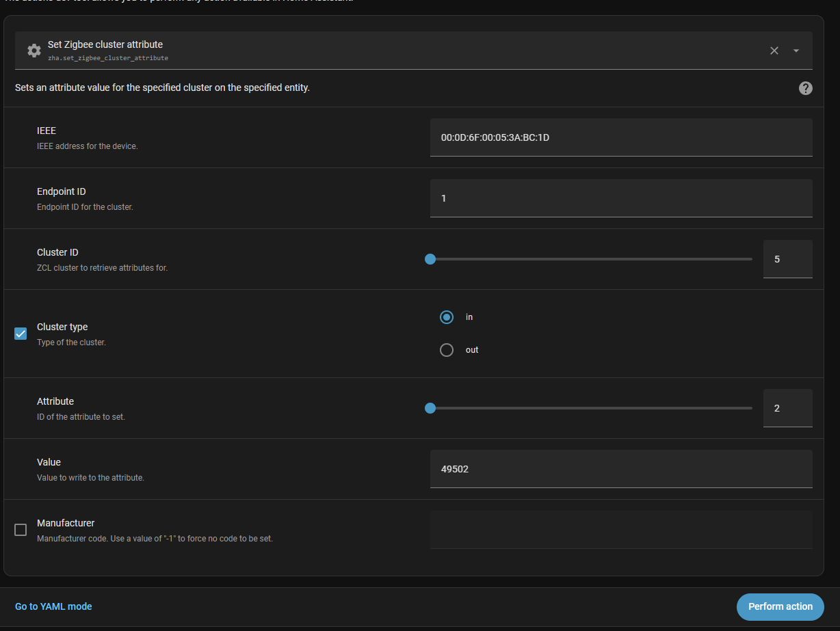The height and width of the screenshot is (631, 840).
Task: Clear the selected action with the X icon
Action: 774,51
